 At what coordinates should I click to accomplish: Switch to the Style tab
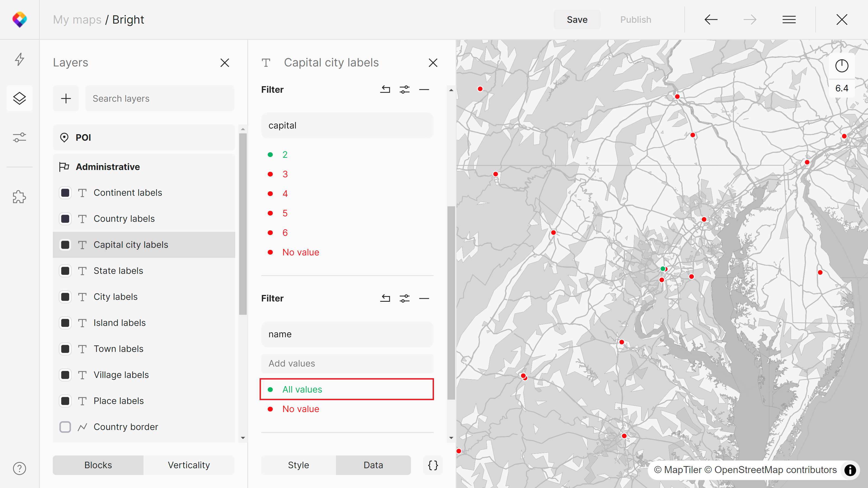coord(298,465)
